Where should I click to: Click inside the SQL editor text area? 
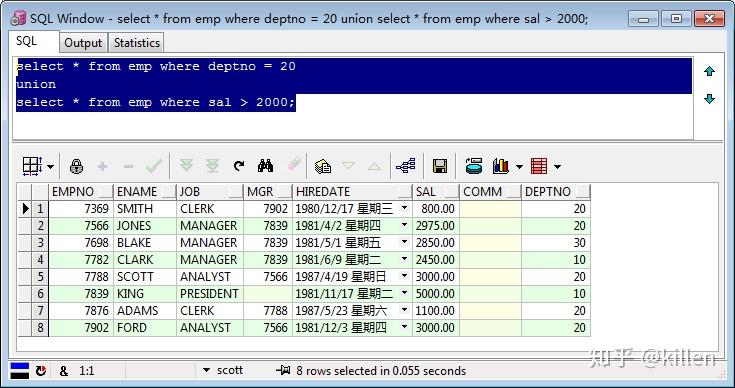[352, 98]
